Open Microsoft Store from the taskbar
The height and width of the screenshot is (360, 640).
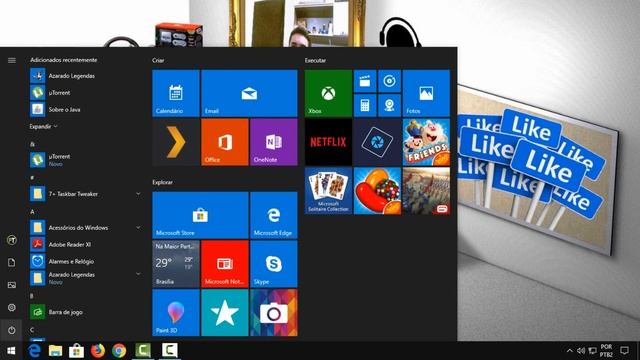click(76, 351)
